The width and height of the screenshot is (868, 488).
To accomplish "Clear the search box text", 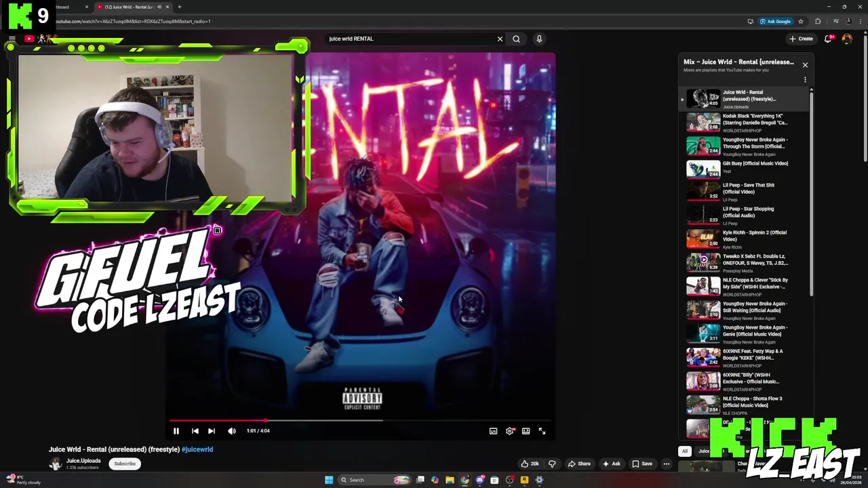I will tap(500, 39).
